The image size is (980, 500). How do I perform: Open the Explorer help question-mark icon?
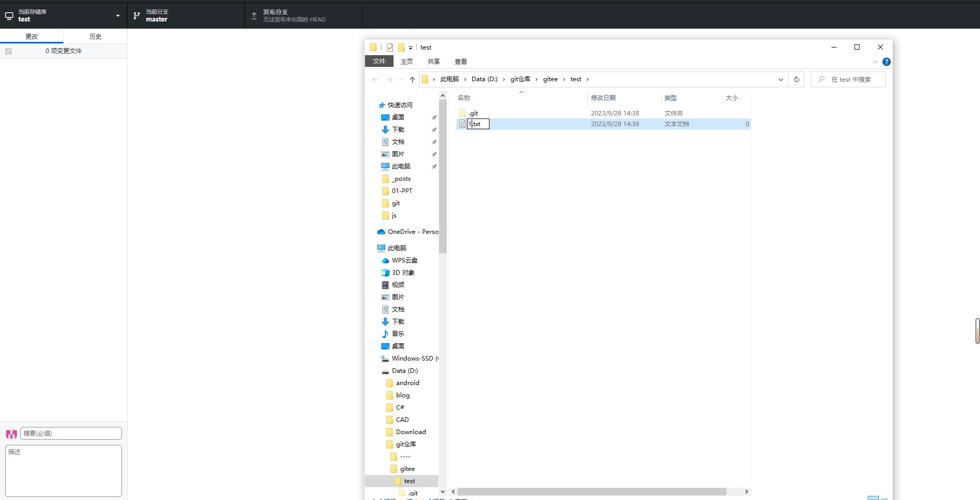[887, 62]
